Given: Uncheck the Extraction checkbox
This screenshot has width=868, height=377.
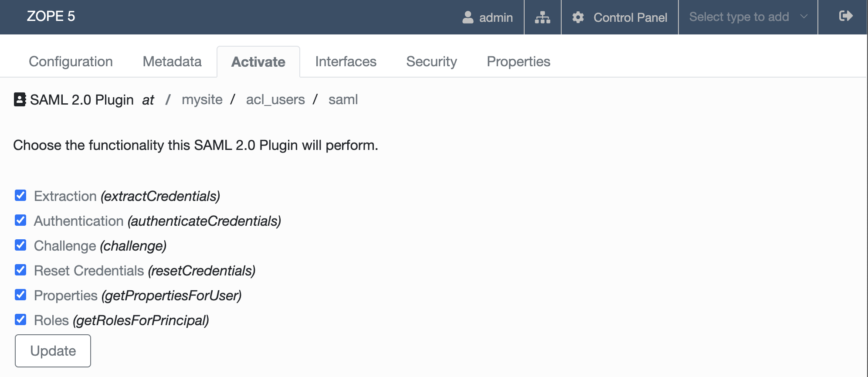Looking at the screenshot, I should pyautogui.click(x=20, y=195).
